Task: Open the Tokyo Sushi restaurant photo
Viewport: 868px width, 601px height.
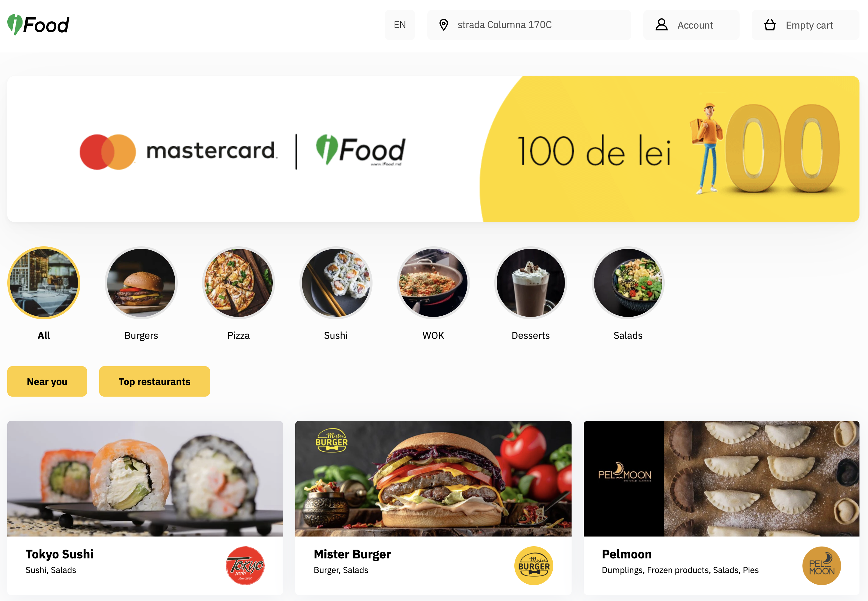Action: point(145,479)
